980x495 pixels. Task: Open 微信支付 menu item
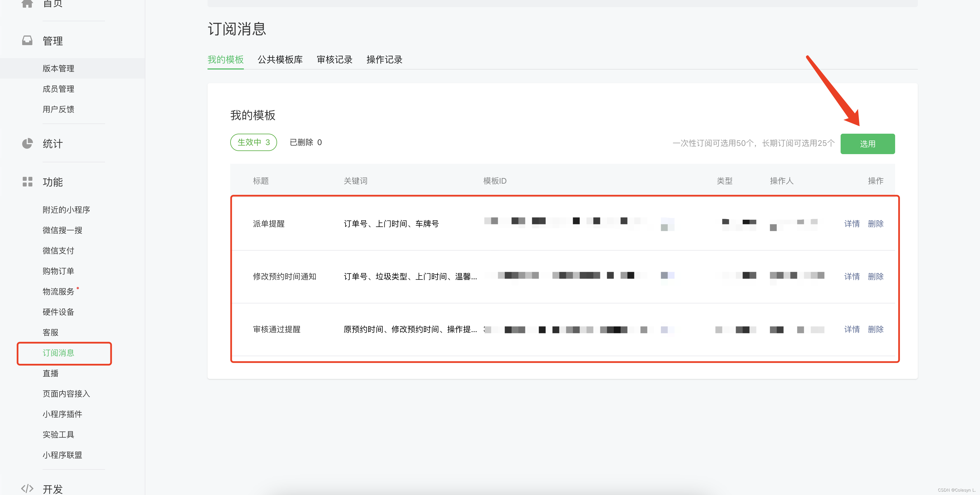tap(58, 251)
